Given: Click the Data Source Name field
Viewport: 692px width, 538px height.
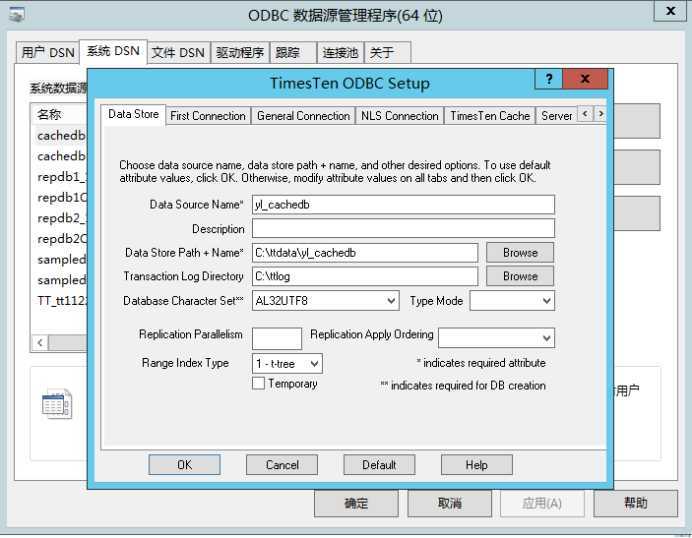Looking at the screenshot, I should pos(403,205).
